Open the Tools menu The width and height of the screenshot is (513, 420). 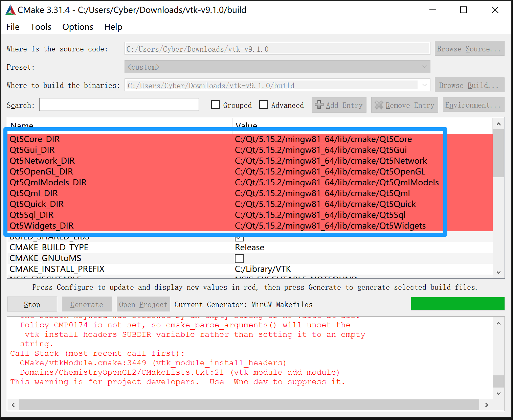point(41,27)
